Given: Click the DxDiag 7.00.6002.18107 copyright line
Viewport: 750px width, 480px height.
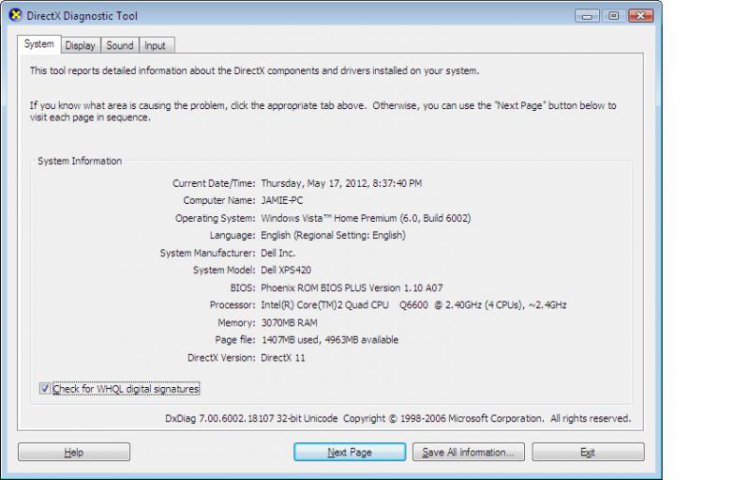Looking at the screenshot, I should point(398,418).
